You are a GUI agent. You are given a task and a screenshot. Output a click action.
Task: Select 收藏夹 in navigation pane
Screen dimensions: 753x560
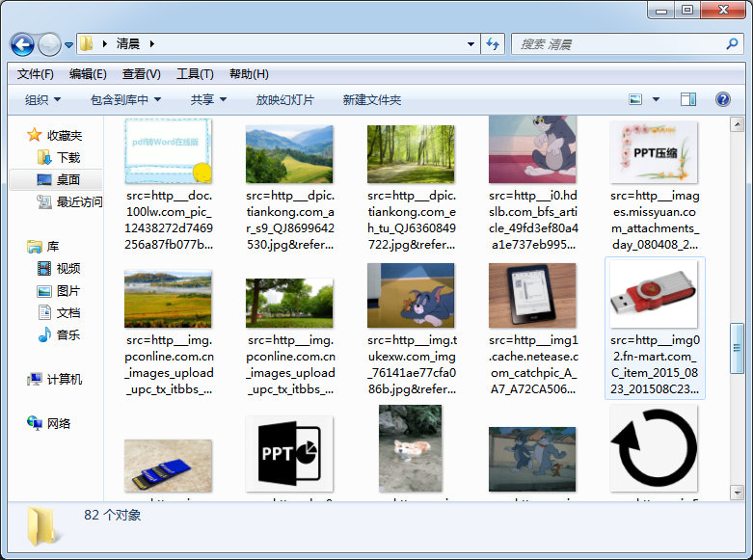54,136
